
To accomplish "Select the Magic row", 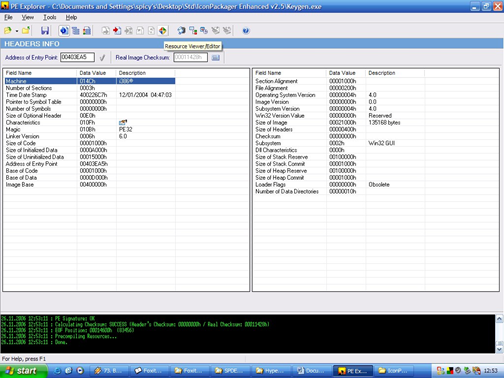I will pyautogui.click(x=90, y=129).
